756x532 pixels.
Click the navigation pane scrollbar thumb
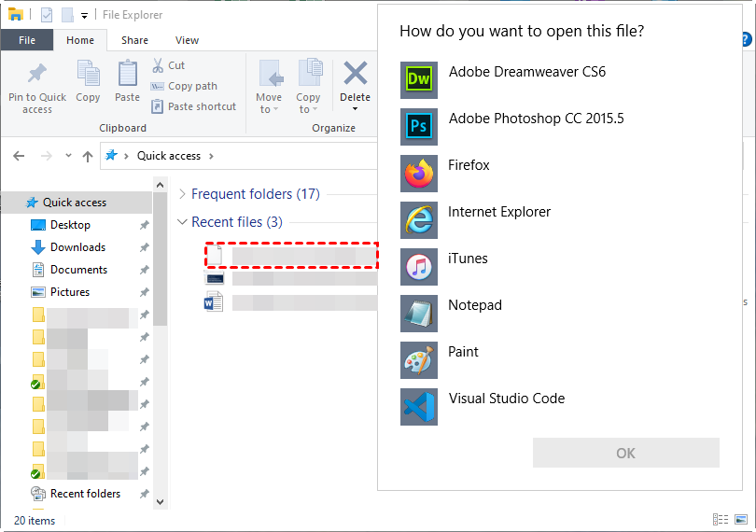tap(161, 259)
